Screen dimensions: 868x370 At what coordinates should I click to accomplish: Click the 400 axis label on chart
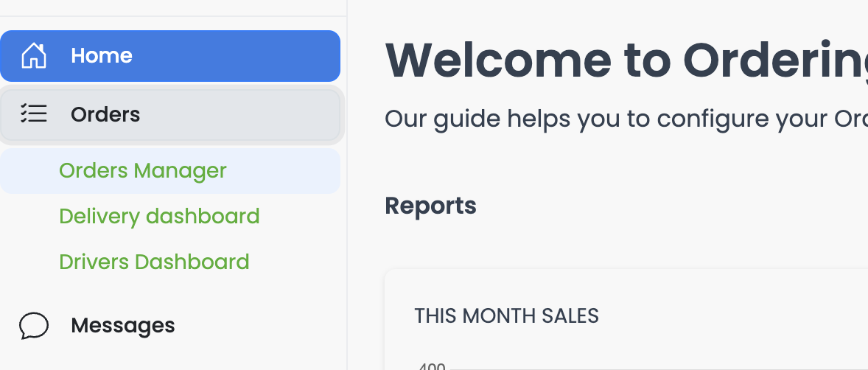(431, 366)
